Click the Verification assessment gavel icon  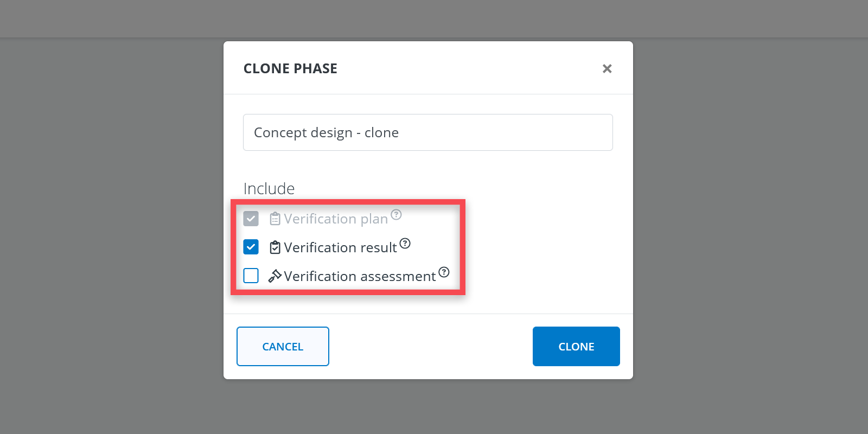[275, 276]
